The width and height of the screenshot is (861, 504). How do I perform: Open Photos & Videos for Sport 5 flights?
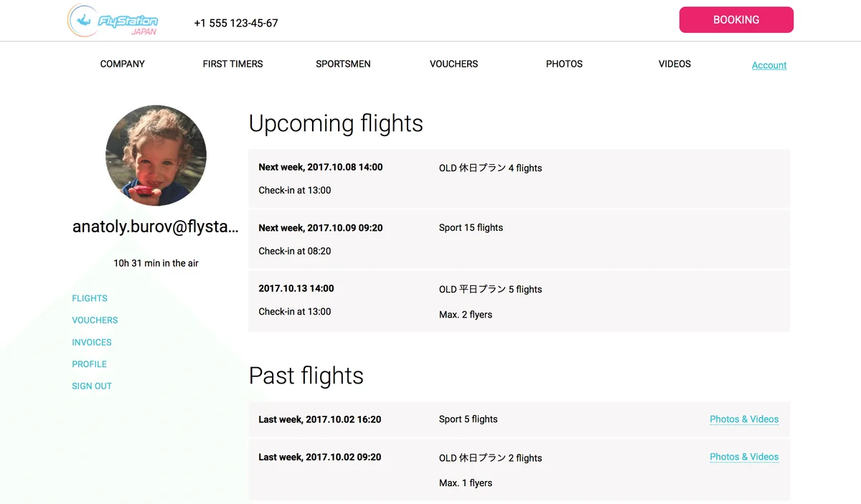tap(744, 419)
